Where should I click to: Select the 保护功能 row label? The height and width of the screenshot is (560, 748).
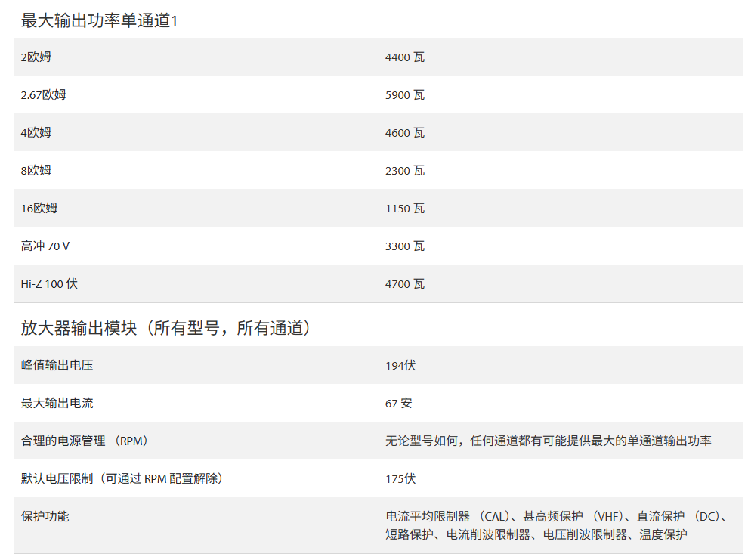[x=45, y=516]
